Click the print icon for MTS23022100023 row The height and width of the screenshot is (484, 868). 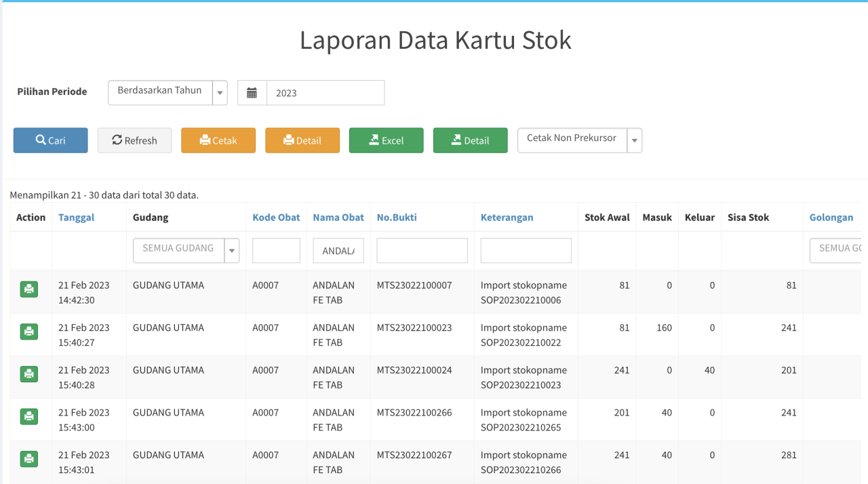pyautogui.click(x=29, y=331)
